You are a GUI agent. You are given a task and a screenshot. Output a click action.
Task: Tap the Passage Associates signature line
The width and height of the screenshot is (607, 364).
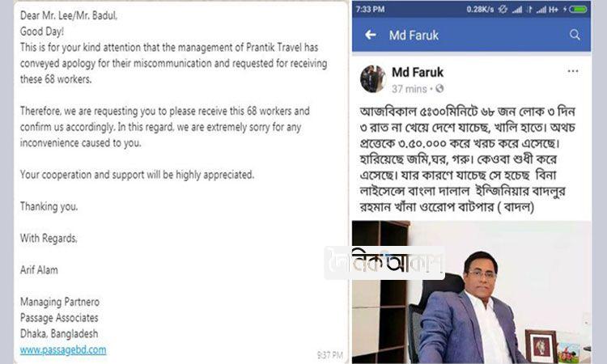point(59,318)
